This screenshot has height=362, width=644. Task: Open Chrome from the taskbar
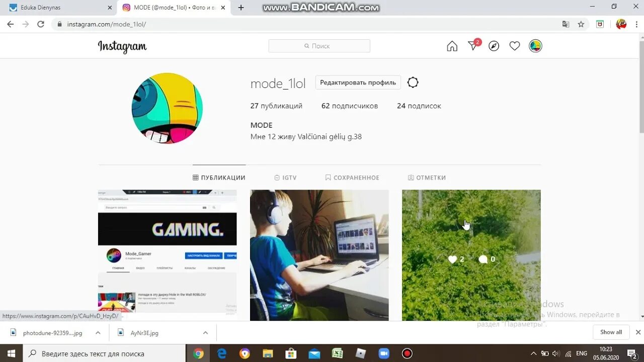(198, 353)
